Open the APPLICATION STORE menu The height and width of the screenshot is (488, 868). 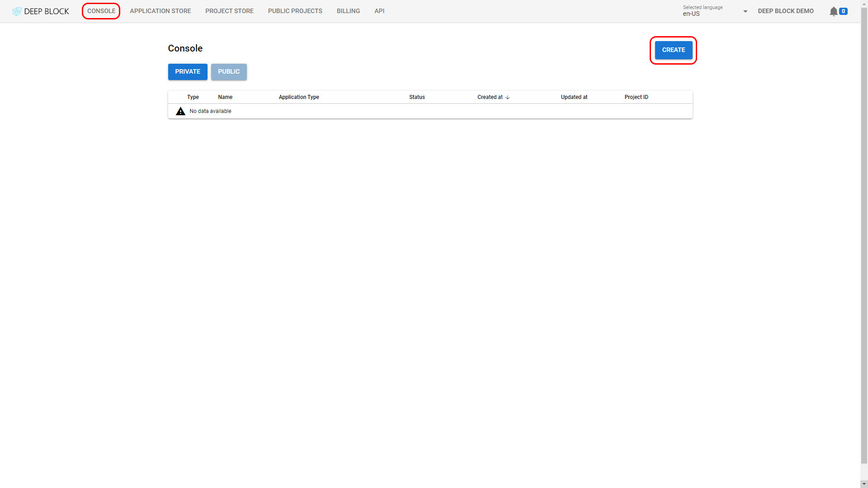160,11
